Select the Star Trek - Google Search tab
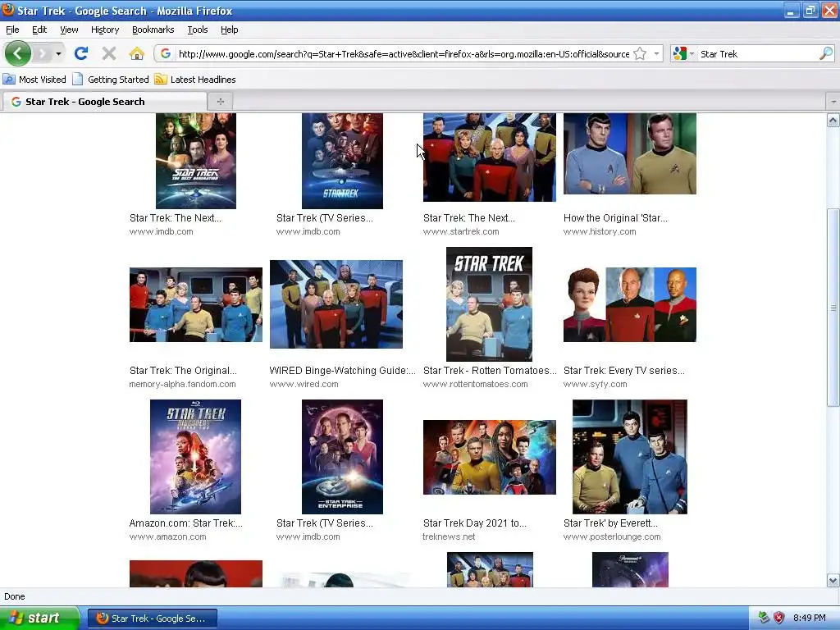The height and width of the screenshot is (630, 840). pyautogui.click(x=104, y=101)
